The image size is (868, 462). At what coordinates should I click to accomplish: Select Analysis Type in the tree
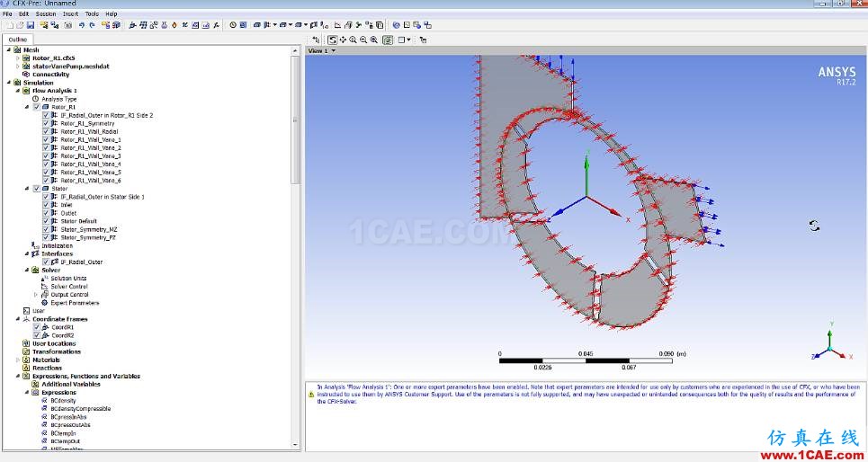tap(59, 99)
